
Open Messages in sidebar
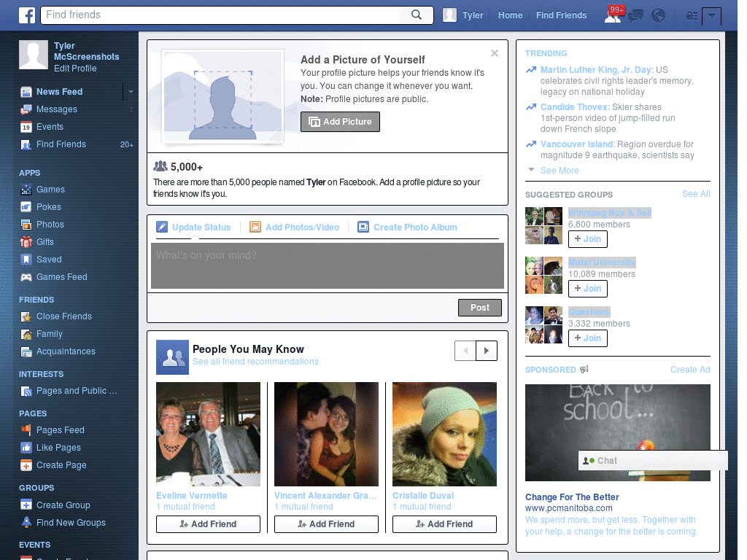[57, 109]
